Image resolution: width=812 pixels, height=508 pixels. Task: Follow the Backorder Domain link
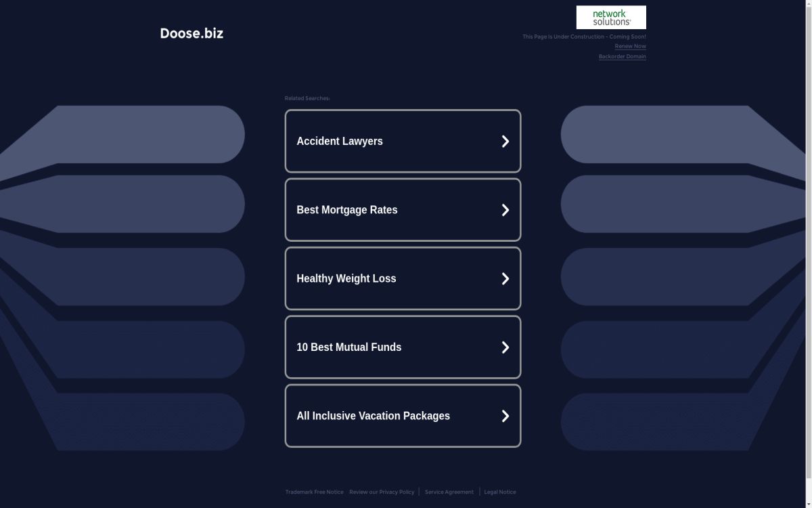622,57
